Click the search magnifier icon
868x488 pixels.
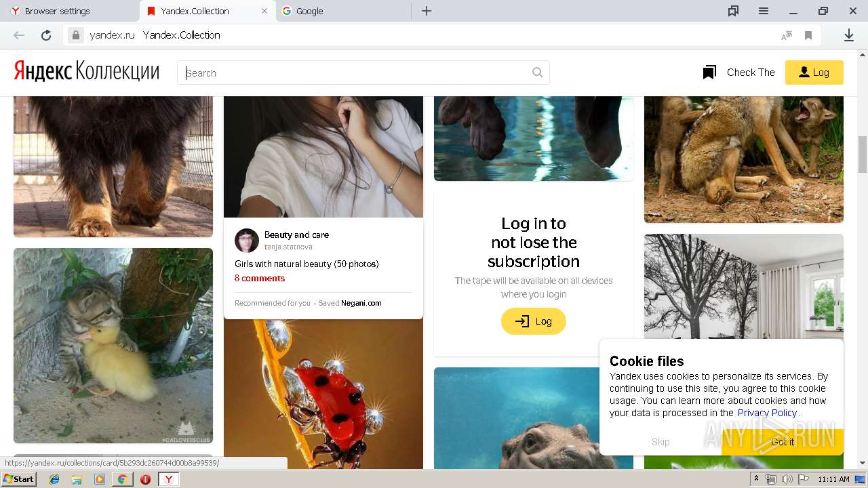pos(537,73)
